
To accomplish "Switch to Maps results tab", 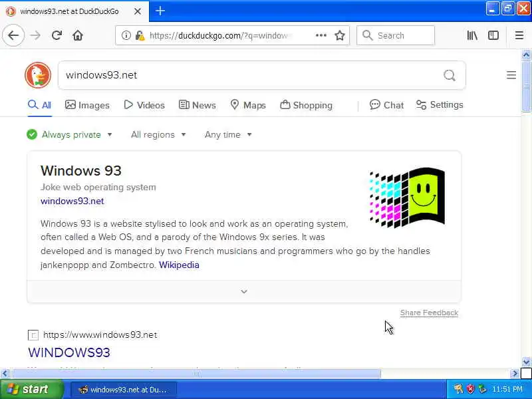I will [x=248, y=105].
